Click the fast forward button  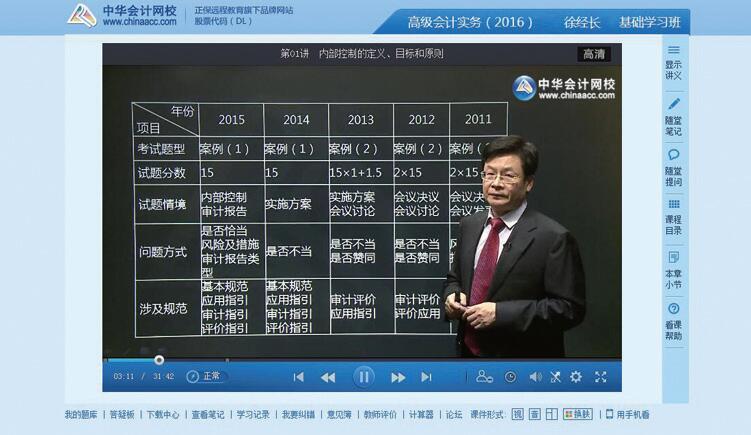tap(398, 377)
